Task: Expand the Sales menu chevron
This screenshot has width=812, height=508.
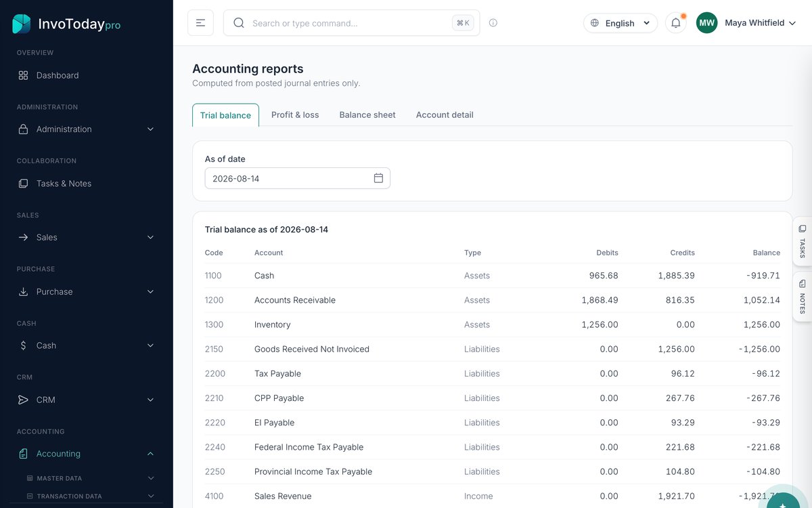Action: coord(150,237)
